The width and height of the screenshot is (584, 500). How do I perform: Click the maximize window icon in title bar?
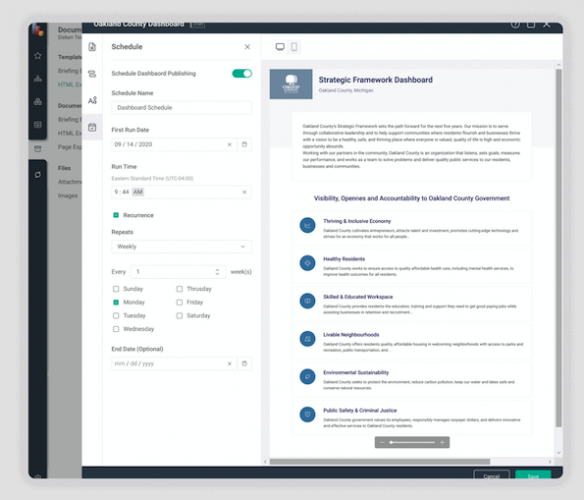[x=531, y=25]
